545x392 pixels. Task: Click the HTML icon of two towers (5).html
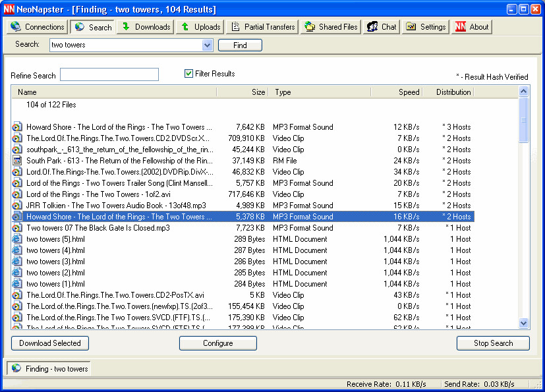pyautogui.click(x=17, y=238)
